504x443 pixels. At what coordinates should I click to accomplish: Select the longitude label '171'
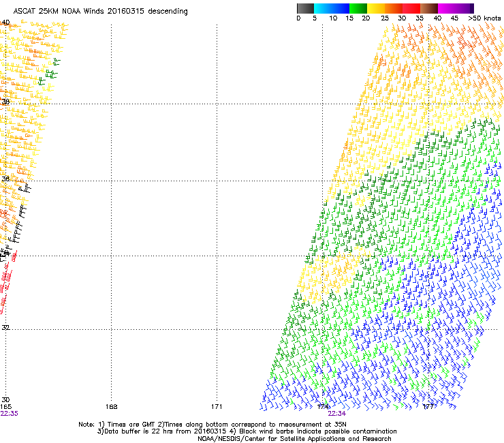[x=217, y=407]
